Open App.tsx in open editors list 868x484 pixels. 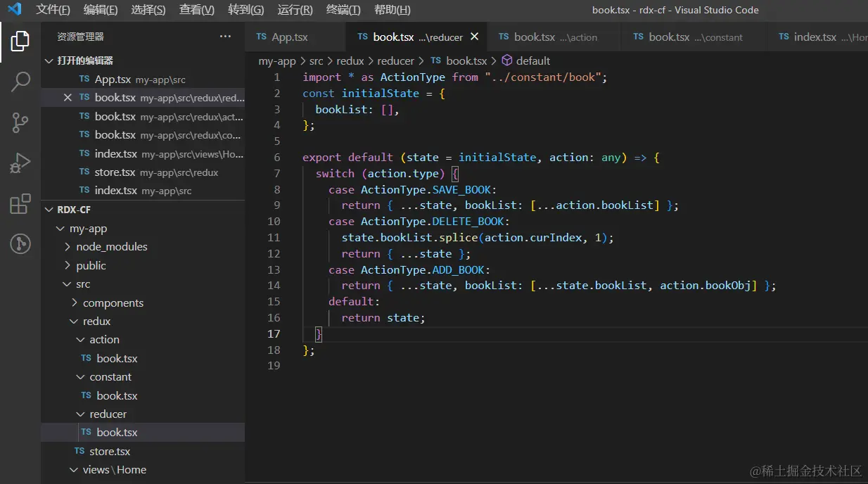click(x=143, y=79)
